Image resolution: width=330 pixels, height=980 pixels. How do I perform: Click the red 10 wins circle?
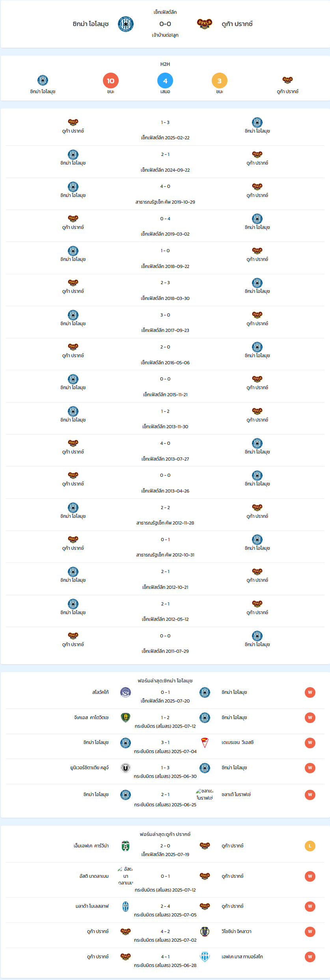[111, 81]
